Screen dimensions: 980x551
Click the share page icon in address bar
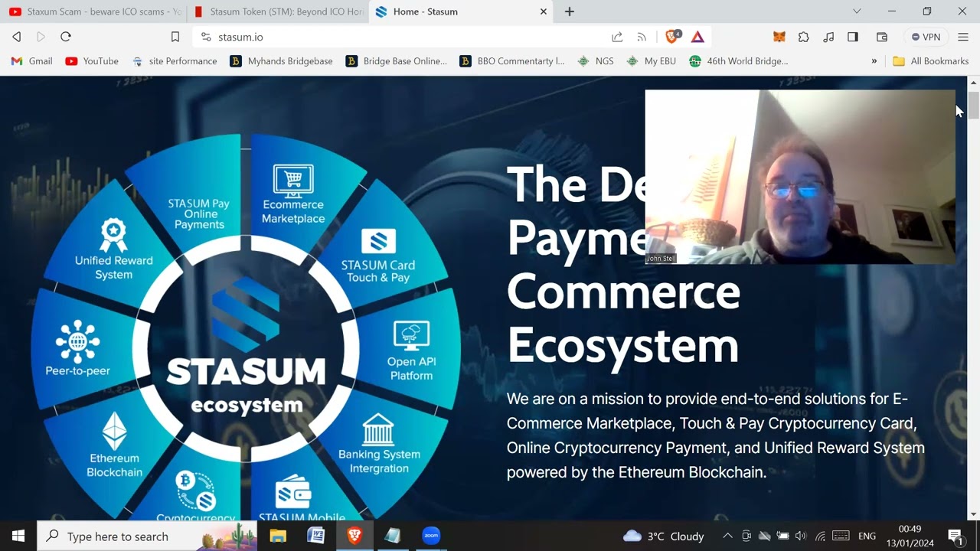(617, 37)
